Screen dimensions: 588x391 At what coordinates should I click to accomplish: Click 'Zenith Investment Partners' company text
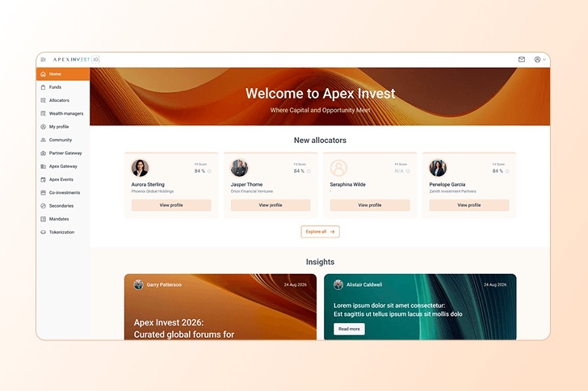coord(452,191)
